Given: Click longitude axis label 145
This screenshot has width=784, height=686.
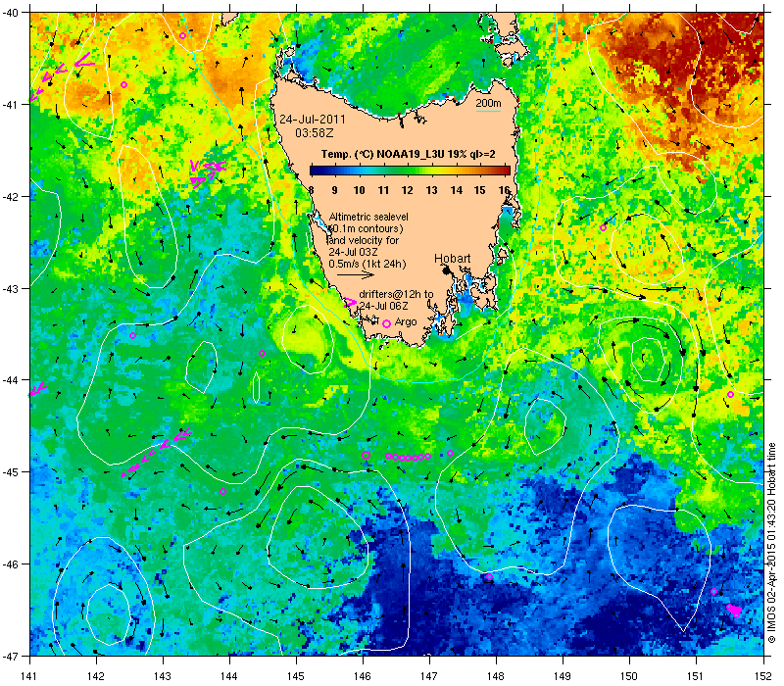Looking at the screenshot, I should 296,676.
